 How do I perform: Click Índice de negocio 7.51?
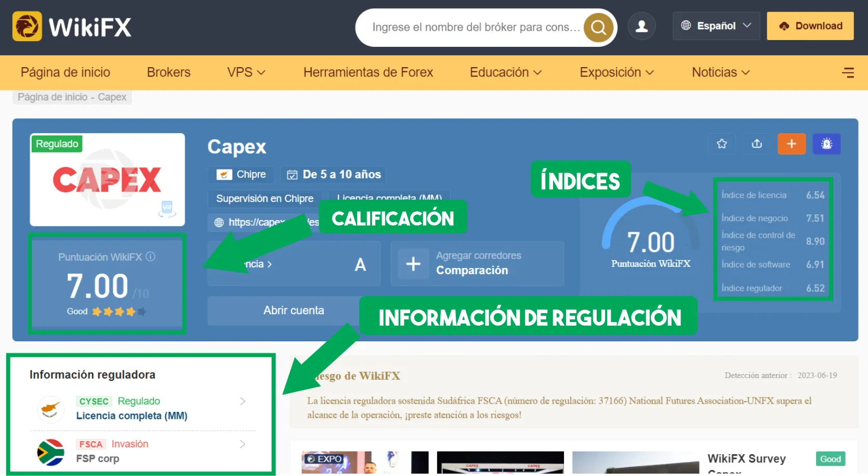pyautogui.click(x=773, y=218)
